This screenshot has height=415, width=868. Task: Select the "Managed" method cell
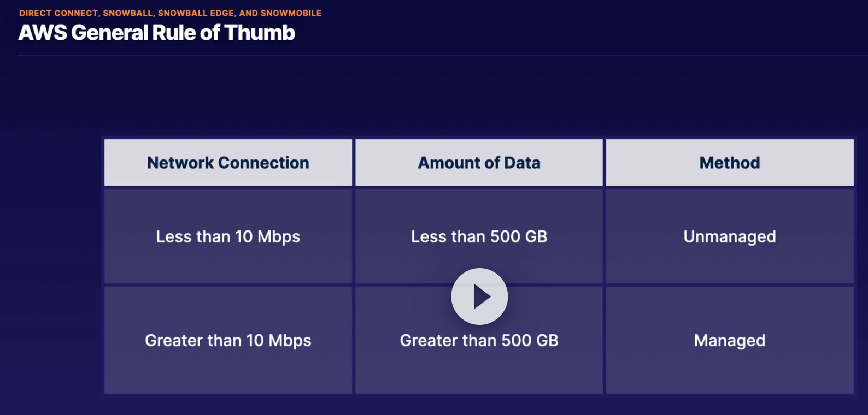730,340
